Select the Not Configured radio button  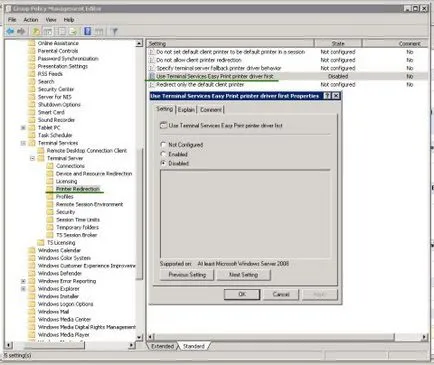pos(163,145)
